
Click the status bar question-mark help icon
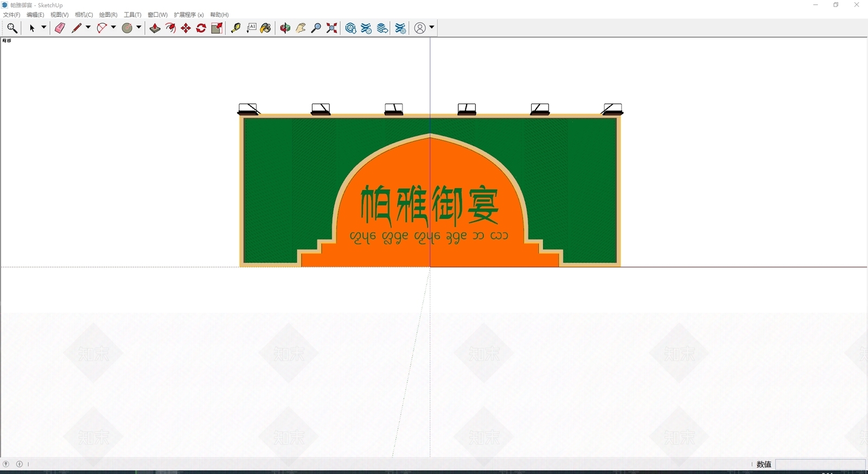click(6, 464)
